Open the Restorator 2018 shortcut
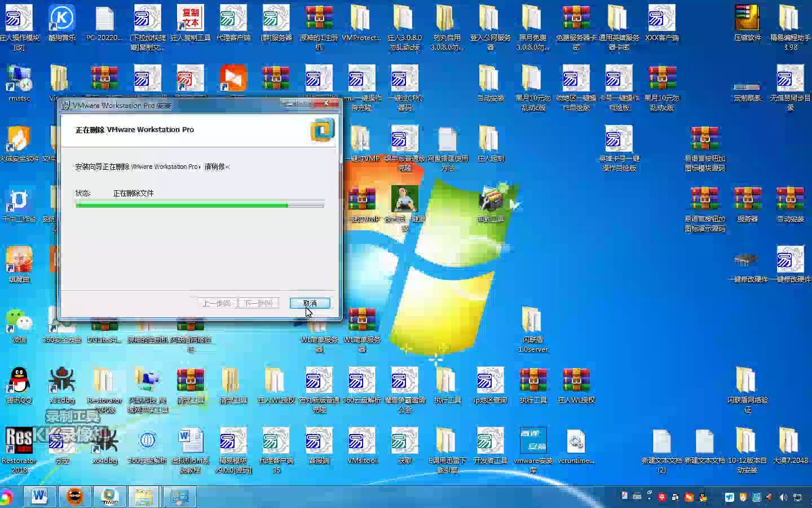This screenshot has width=812, height=508. tap(19, 450)
